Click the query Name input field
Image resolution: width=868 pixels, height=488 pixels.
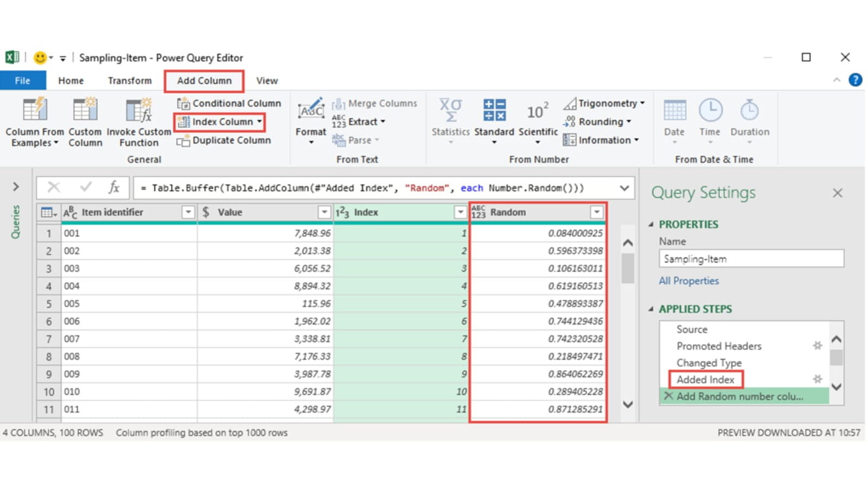751,259
